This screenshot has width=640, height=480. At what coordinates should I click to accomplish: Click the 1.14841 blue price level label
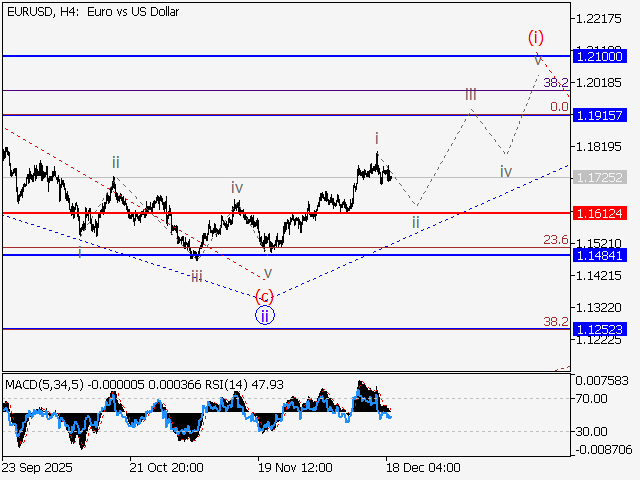[x=600, y=255]
